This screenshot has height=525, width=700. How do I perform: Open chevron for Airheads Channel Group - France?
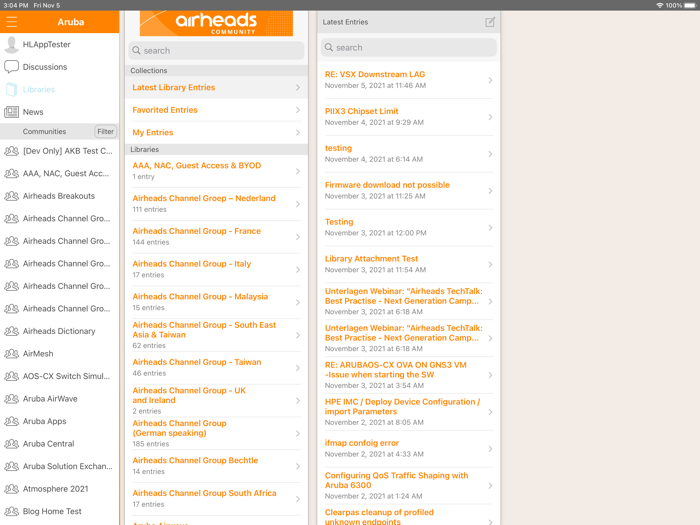pos(298,237)
